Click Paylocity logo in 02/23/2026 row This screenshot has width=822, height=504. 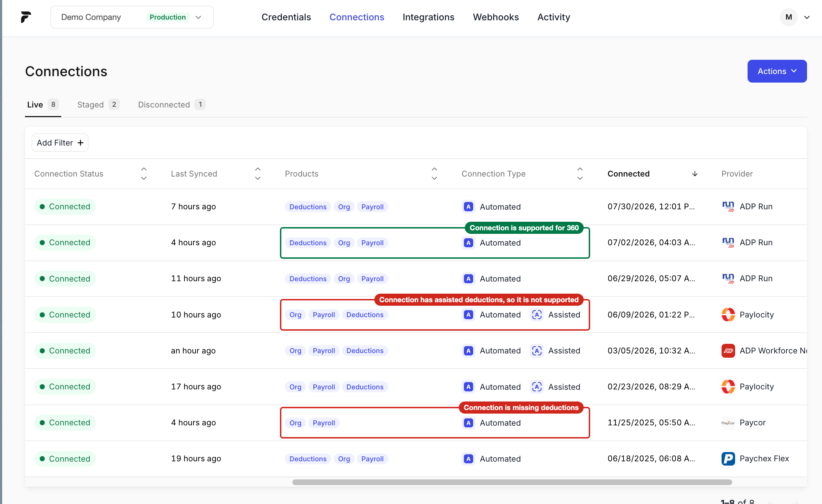pos(728,387)
